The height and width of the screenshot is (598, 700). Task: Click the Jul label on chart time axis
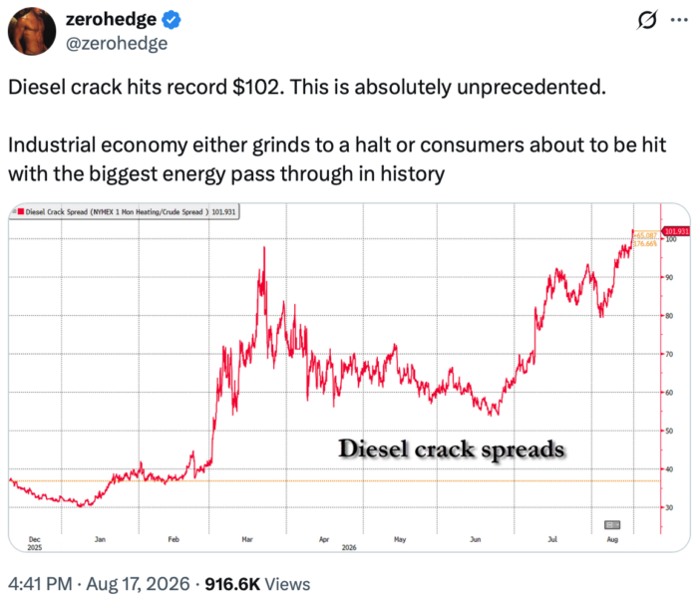pyautogui.click(x=552, y=539)
